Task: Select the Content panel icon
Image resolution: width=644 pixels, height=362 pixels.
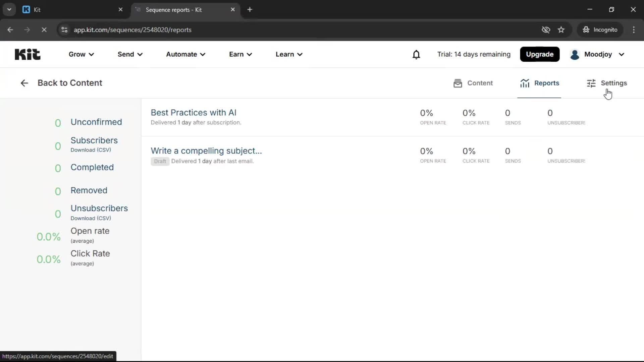Action: click(459, 83)
